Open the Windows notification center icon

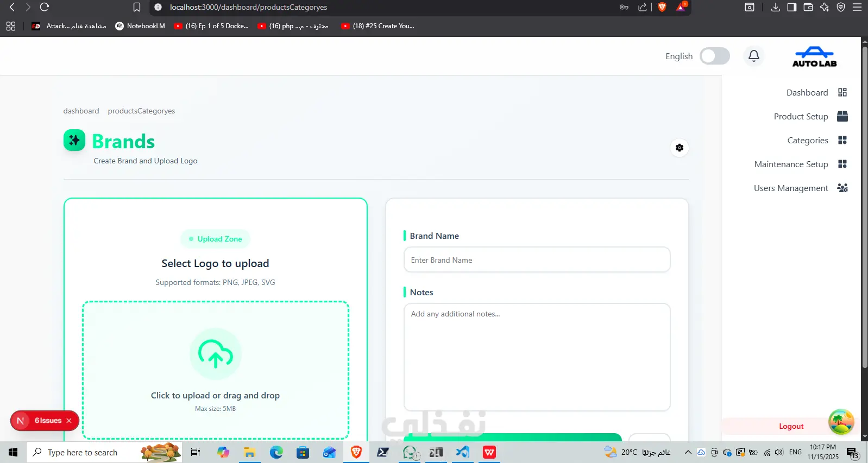[x=852, y=452]
